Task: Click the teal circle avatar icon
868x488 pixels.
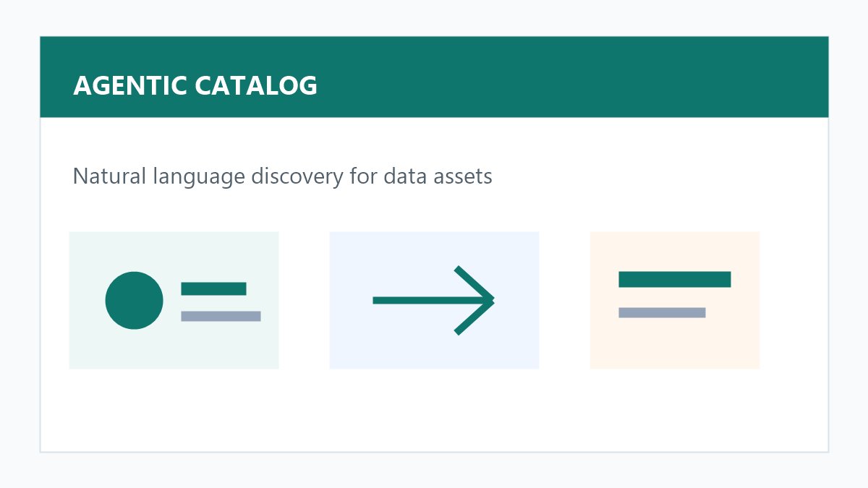Action: [134, 300]
